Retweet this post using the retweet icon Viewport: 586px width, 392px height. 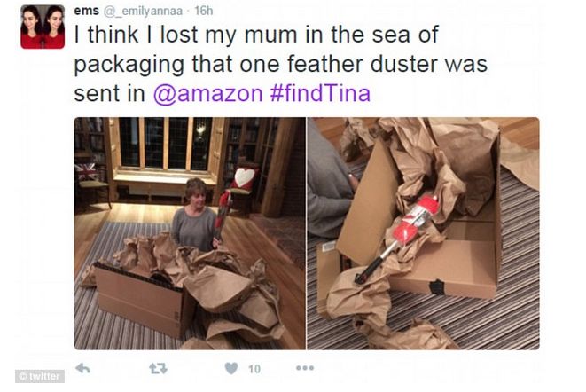pos(158,369)
